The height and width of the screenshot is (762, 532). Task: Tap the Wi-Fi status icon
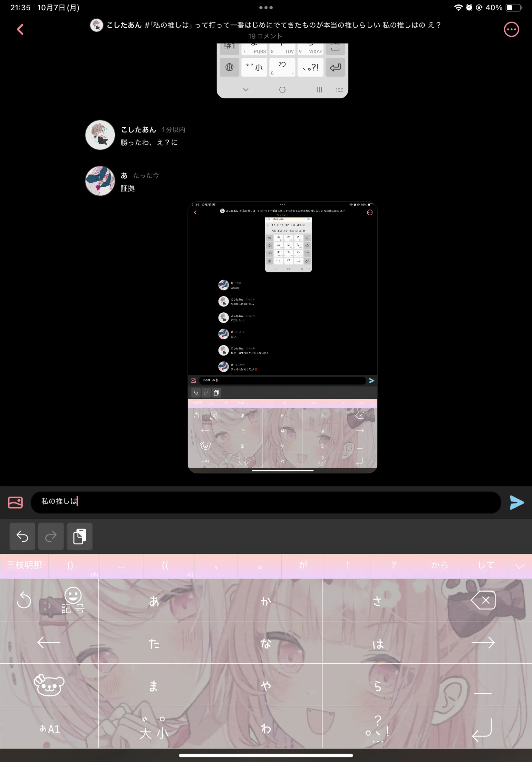(x=458, y=7)
